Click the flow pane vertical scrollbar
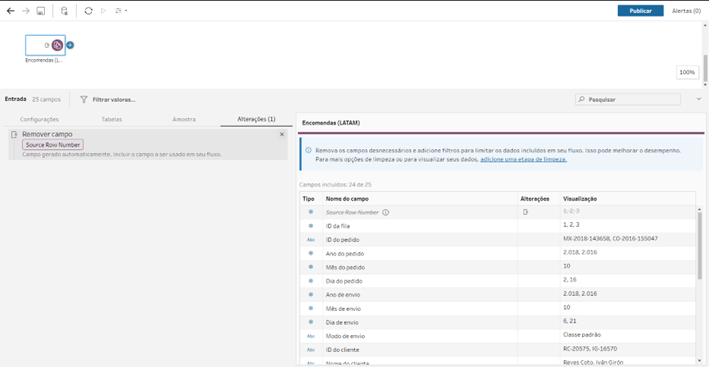Image resolution: width=709 pixels, height=367 pixels. click(x=706, y=68)
